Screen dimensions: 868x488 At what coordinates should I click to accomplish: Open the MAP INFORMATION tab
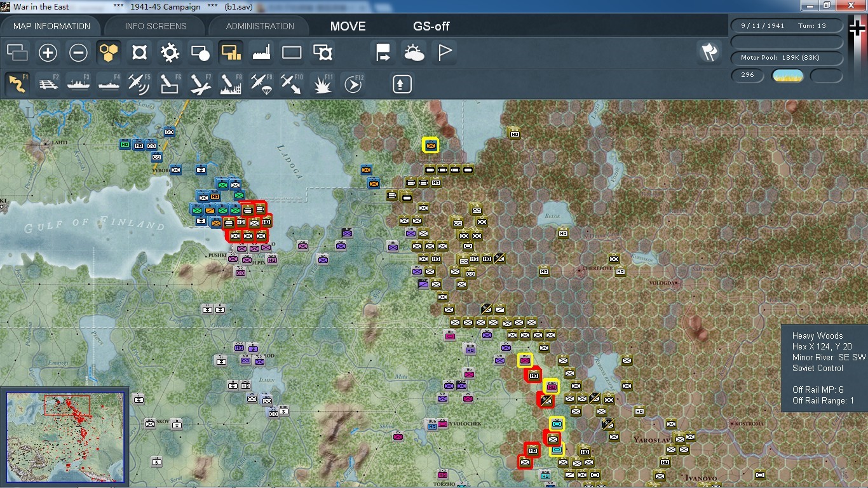51,26
